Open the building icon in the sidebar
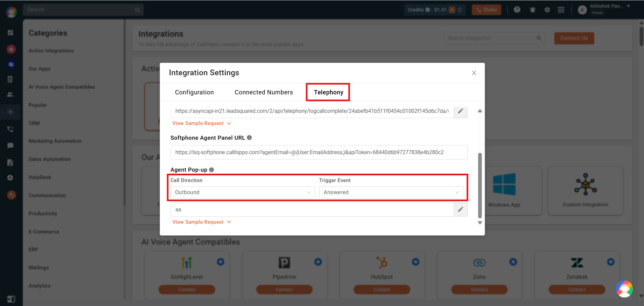This screenshot has height=306, width=644. [x=10, y=79]
